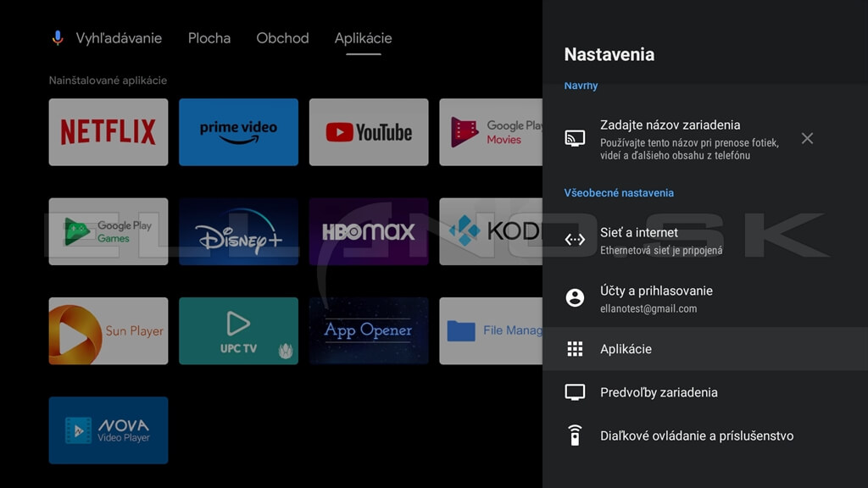Dismiss the device name suggestion
This screenshot has width=868, height=488.
click(807, 138)
